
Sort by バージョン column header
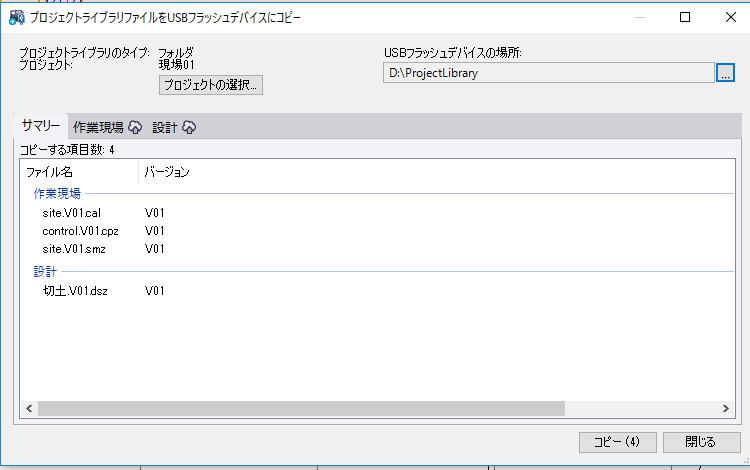click(167, 172)
